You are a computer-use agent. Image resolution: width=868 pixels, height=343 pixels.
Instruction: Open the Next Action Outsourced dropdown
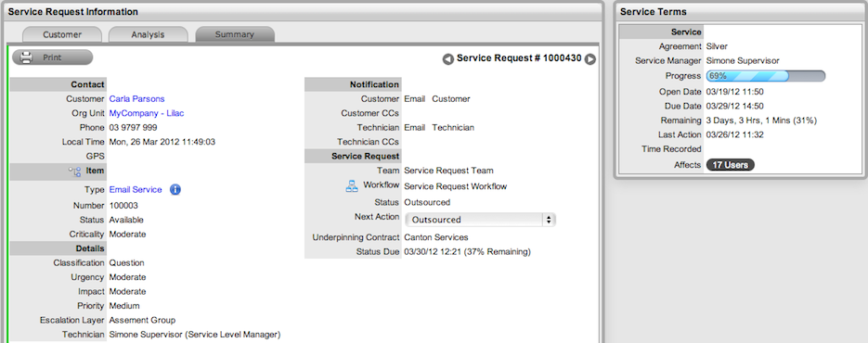tap(481, 220)
